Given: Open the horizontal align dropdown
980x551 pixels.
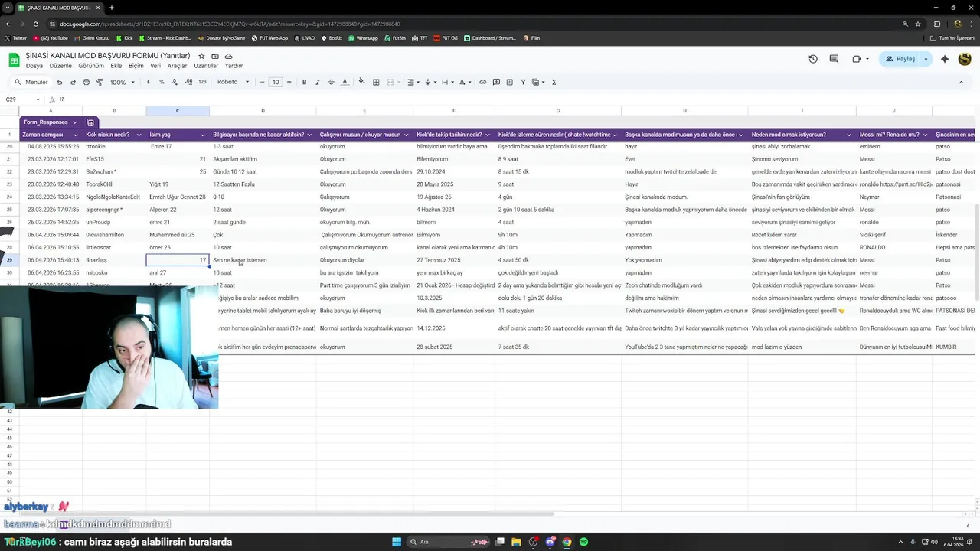Looking at the screenshot, I should click(x=412, y=82).
